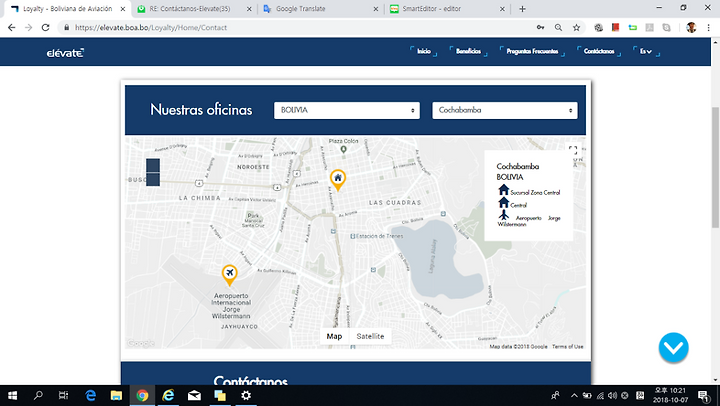Open the Inicio menu item
The height and width of the screenshot is (406, 720).
coord(424,51)
